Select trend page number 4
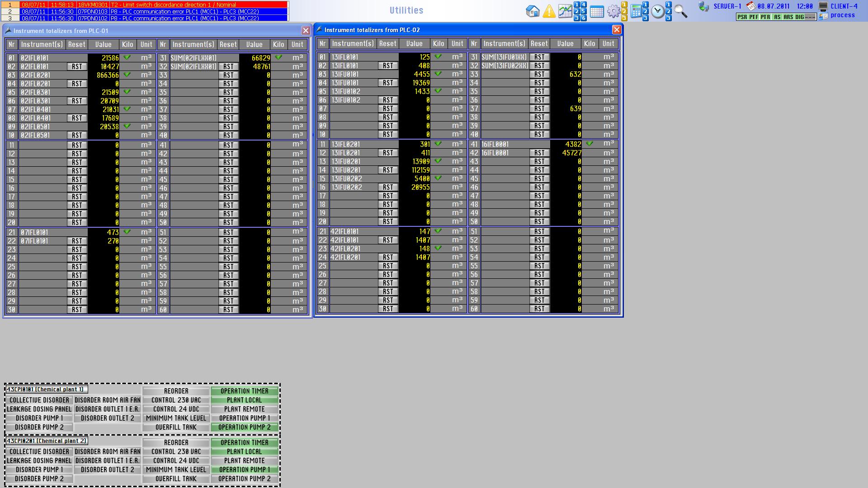 [x=584, y=5]
